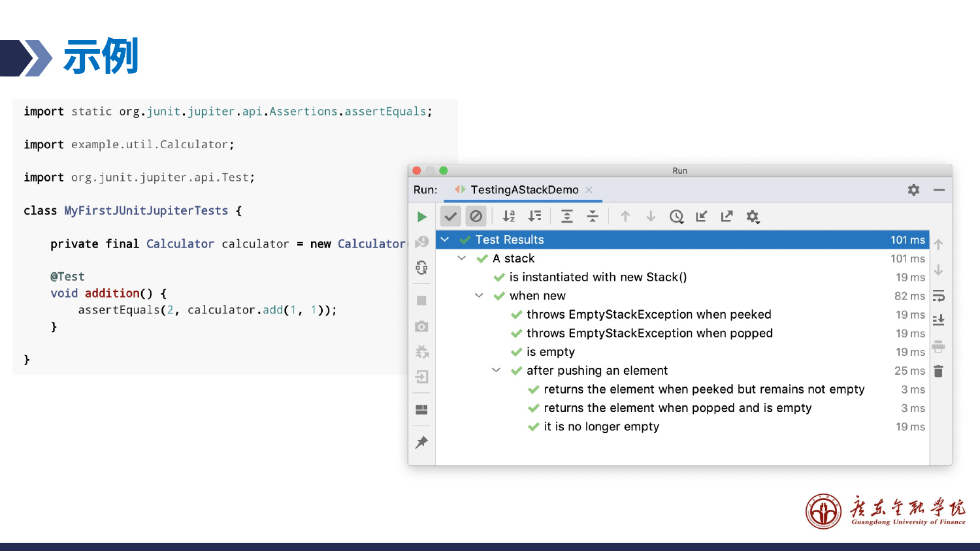Toggle show ignored tests button
Screen dimensions: 980x551
point(476,216)
